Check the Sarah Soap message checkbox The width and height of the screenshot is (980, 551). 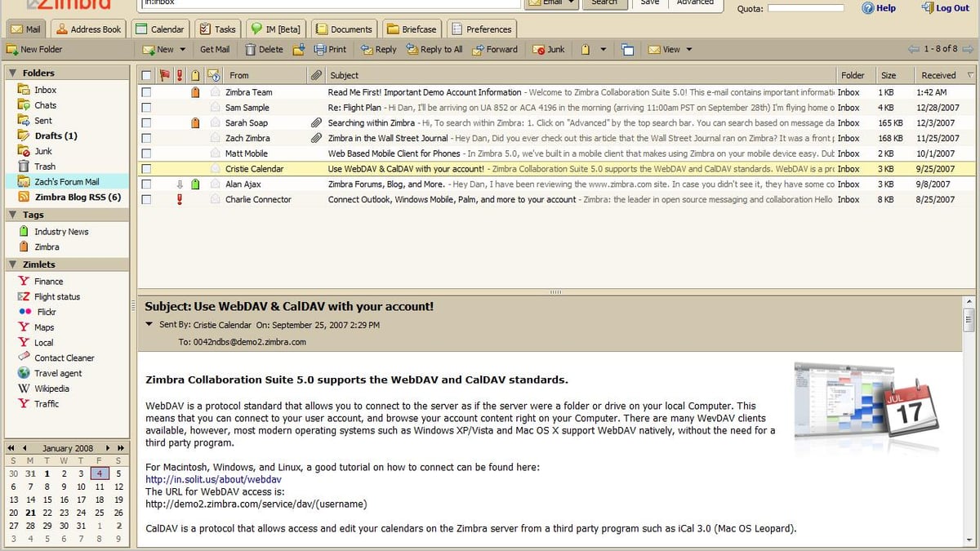(146, 122)
